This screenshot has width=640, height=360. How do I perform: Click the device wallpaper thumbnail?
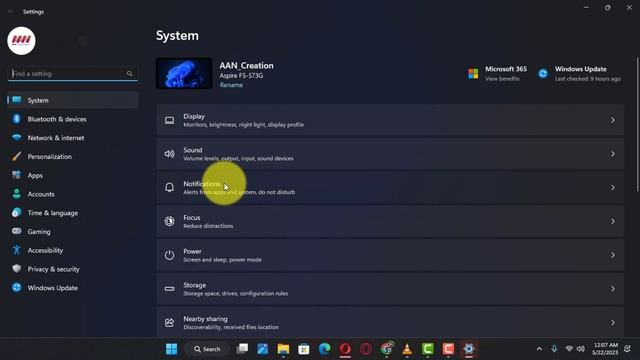coord(184,73)
